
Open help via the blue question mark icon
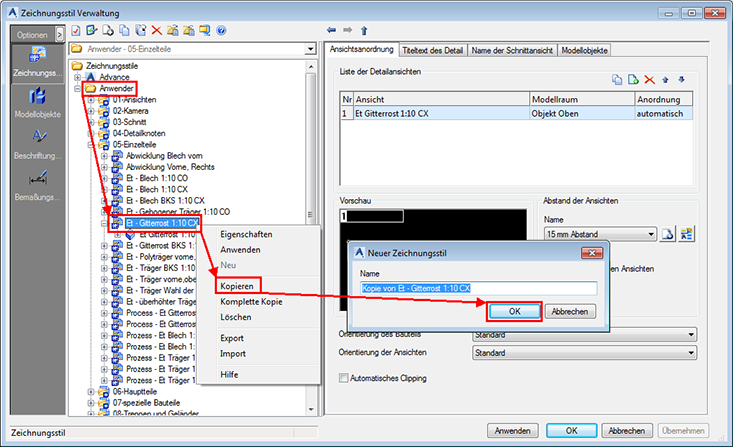click(x=222, y=31)
